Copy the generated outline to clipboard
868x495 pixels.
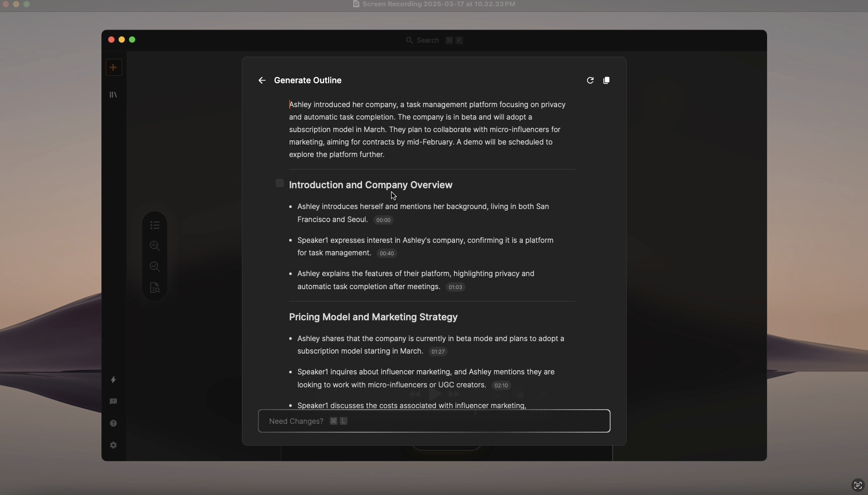pos(607,80)
